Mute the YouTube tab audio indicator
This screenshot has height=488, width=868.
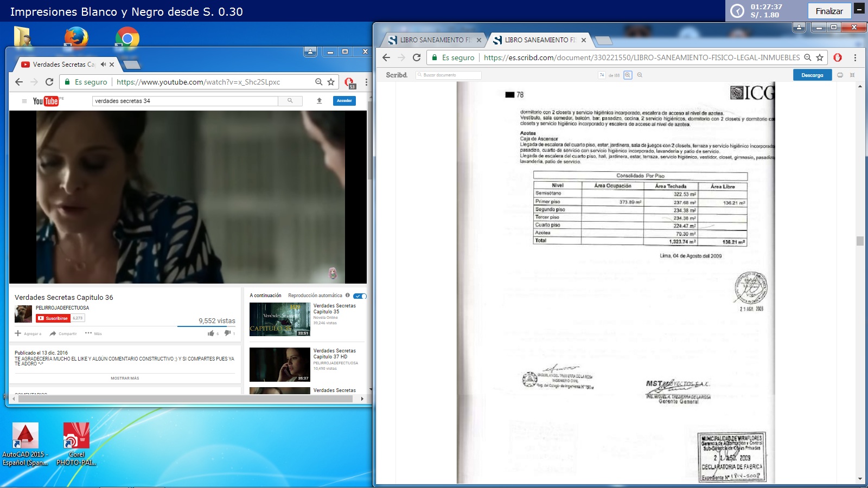tap(103, 65)
